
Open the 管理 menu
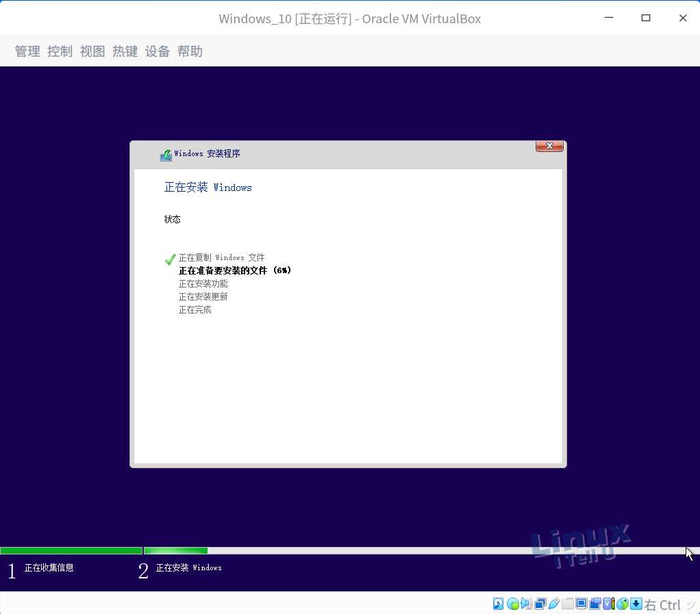click(27, 51)
